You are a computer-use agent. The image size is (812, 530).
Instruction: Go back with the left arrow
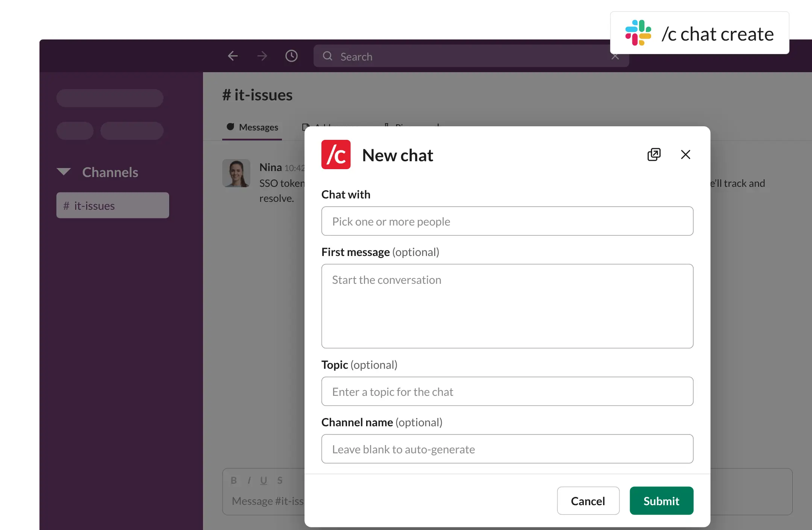pyautogui.click(x=233, y=56)
